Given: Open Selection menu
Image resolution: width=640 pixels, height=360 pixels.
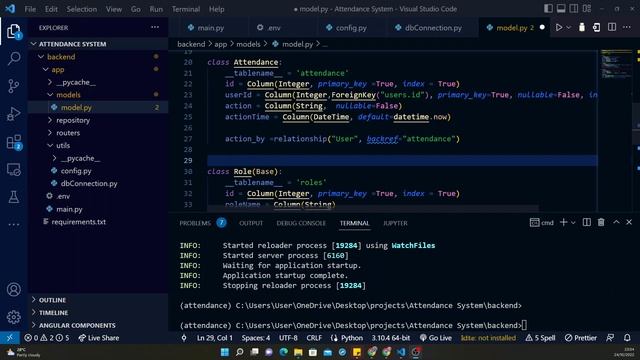Looking at the screenshot, I should (x=82, y=9).
